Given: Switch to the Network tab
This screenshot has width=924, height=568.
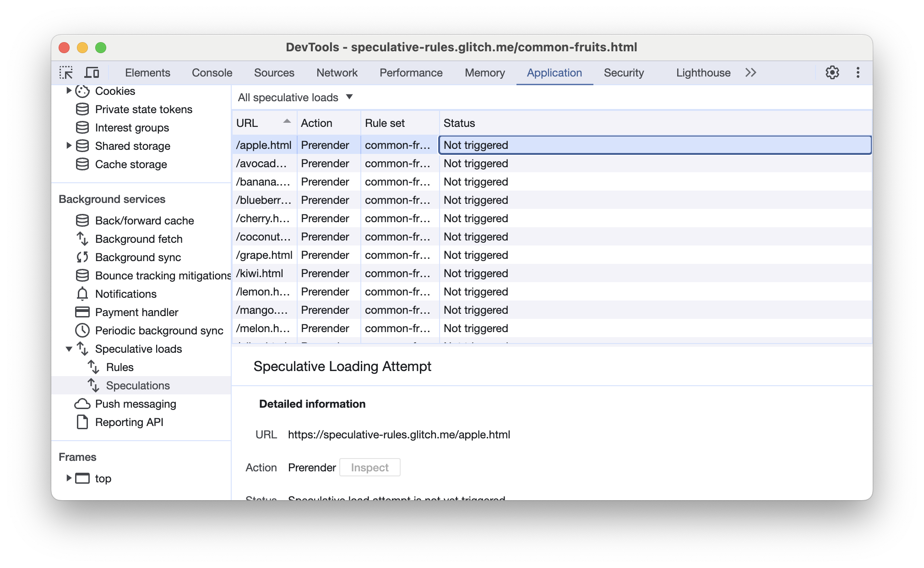Looking at the screenshot, I should (337, 73).
